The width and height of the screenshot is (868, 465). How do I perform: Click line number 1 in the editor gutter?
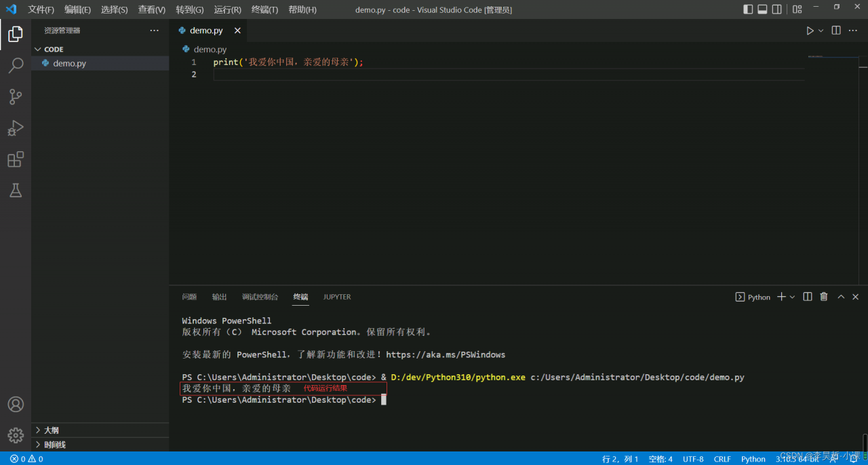(194, 62)
